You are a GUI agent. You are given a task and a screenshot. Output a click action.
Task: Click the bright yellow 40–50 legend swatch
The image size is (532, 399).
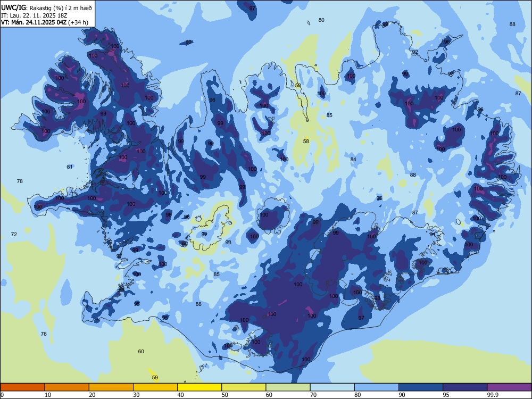click(x=199, y=387)
